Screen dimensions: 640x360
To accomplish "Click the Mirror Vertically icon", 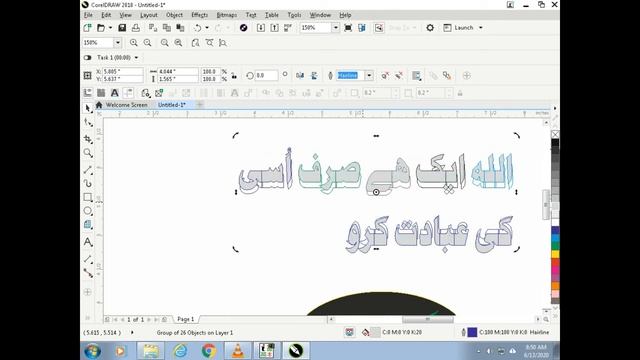I will coord(314,76).
